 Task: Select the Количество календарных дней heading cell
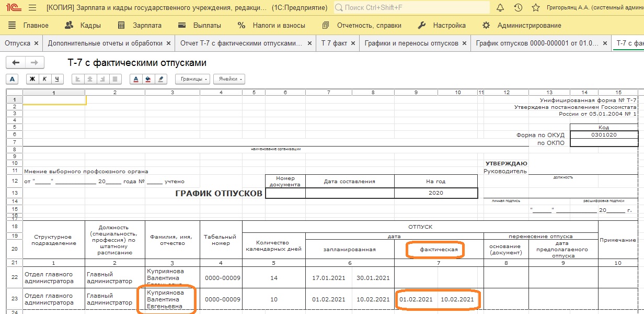coord(274,245)
